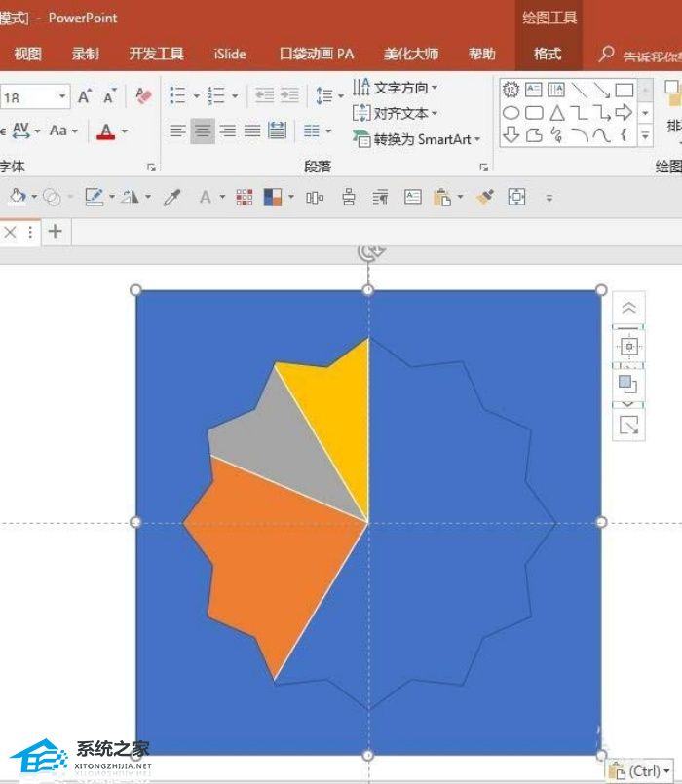This screenshot has height=784, width=682.
Task: Toggle justify text alignment
Action: (252, 131)
